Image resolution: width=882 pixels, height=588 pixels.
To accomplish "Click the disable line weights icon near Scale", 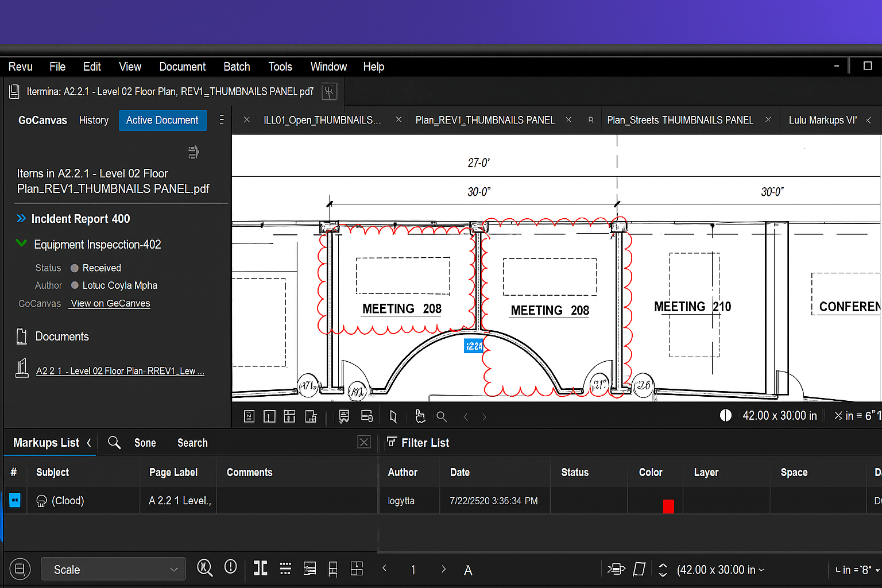I will (x=205, y=568).
